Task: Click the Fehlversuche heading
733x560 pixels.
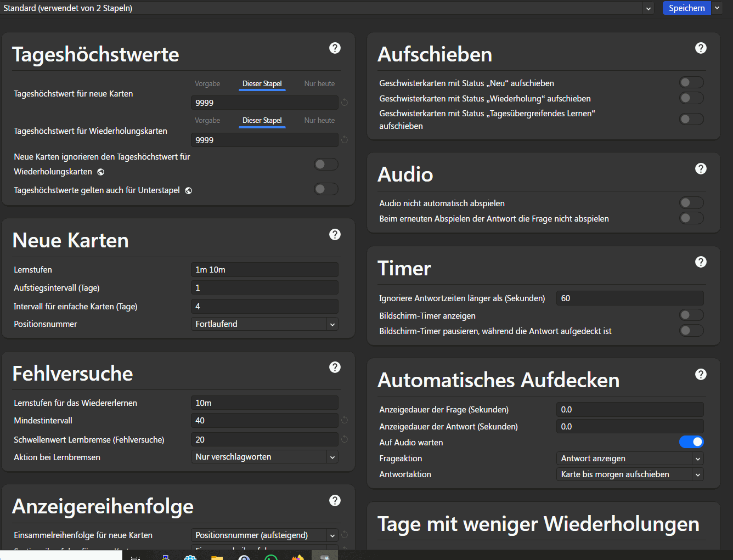Action: [73, 374]
